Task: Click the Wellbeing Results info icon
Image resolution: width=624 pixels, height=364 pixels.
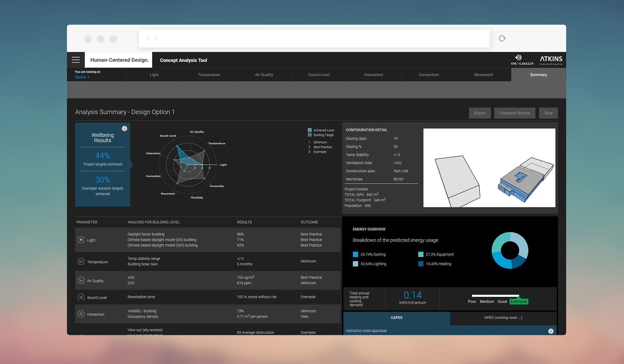Action: 124,129
